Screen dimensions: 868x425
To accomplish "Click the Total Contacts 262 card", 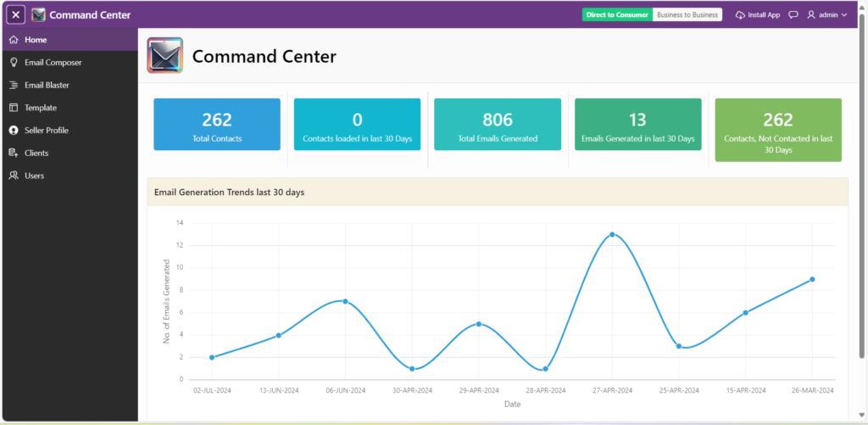I will pyautogui.click(x=217, y=125).
